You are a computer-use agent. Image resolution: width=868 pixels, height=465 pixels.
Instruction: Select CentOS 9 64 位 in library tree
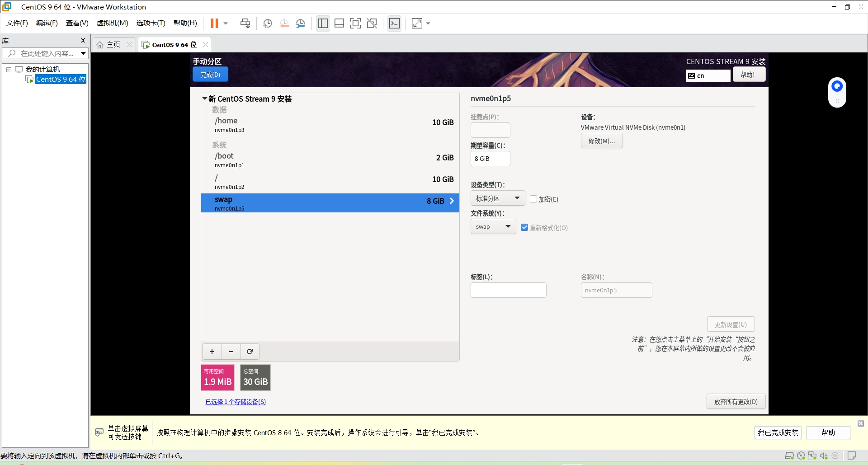click(61, 79)
